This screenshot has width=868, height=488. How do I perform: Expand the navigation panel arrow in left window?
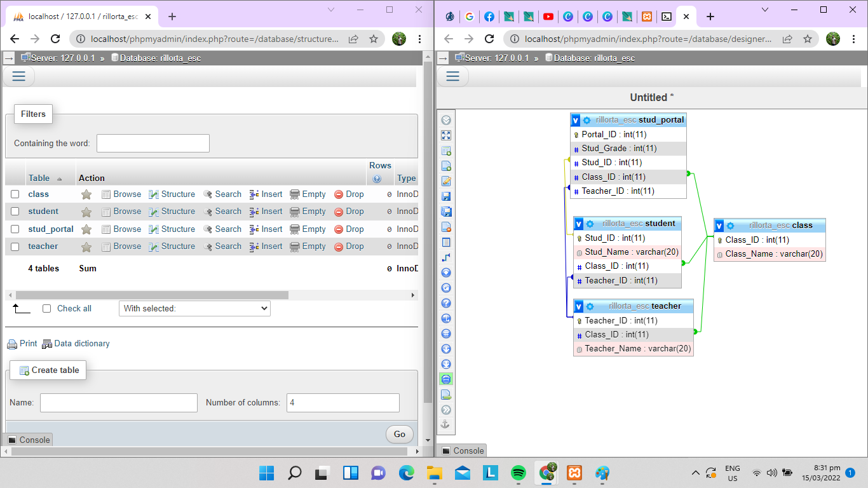click(9, 58)
